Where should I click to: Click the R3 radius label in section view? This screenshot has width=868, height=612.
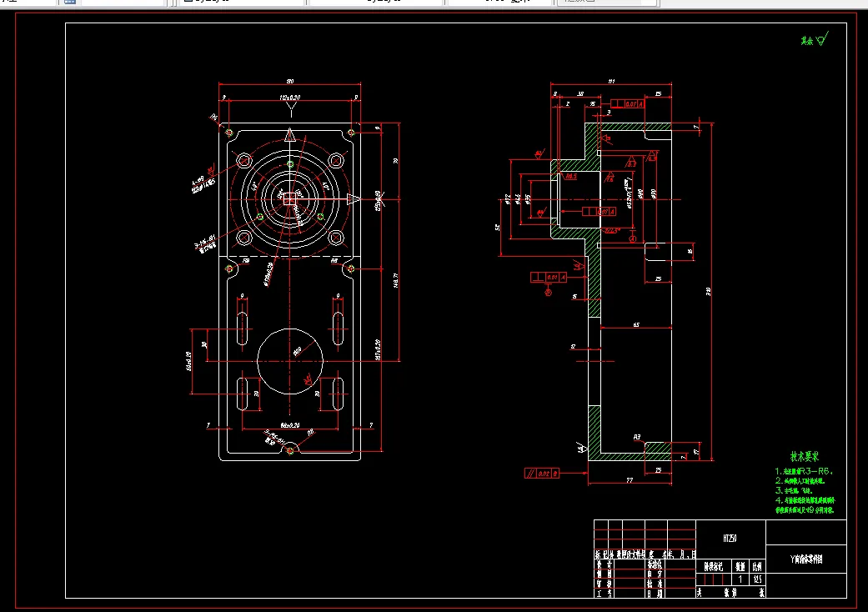pyautogui.click(x=637, y=437)
